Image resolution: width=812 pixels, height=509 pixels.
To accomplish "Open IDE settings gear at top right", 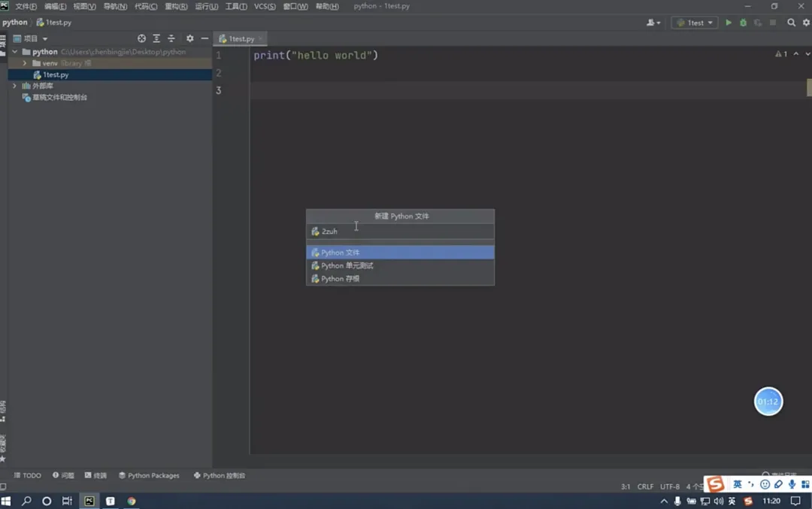I will pos(806,23).
